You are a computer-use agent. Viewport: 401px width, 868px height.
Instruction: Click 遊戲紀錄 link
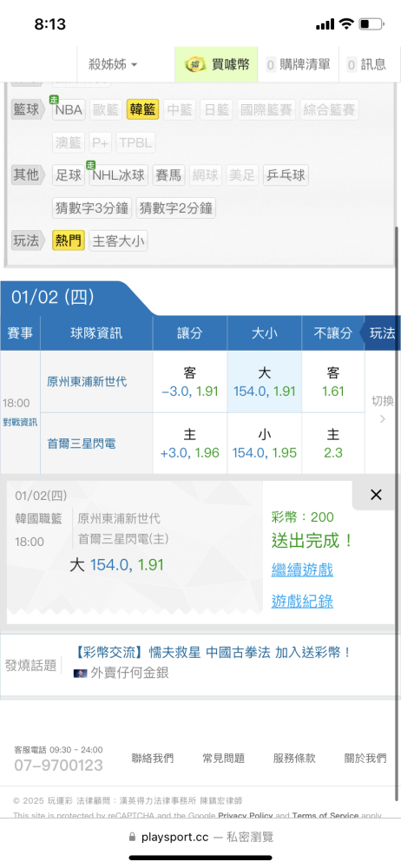pos(302,602)
